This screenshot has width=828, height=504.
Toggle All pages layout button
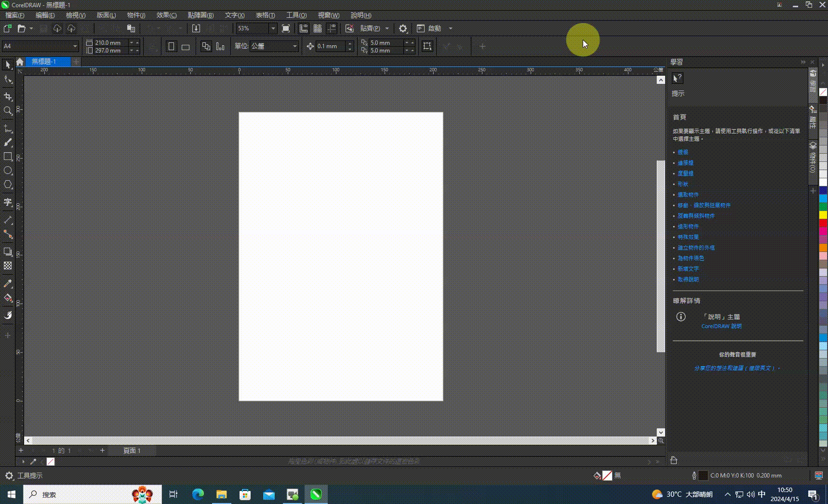(206, 46)
